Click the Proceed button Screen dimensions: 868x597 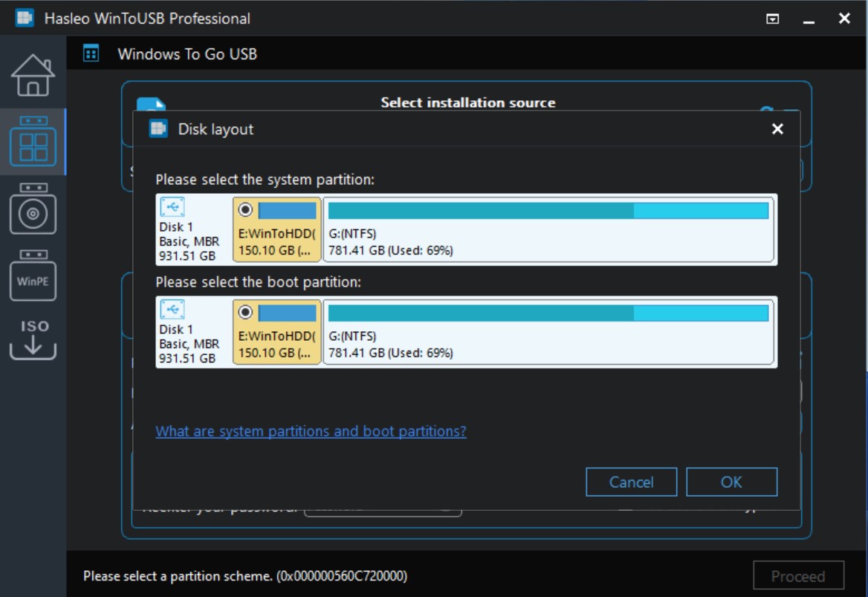[798, 576]
